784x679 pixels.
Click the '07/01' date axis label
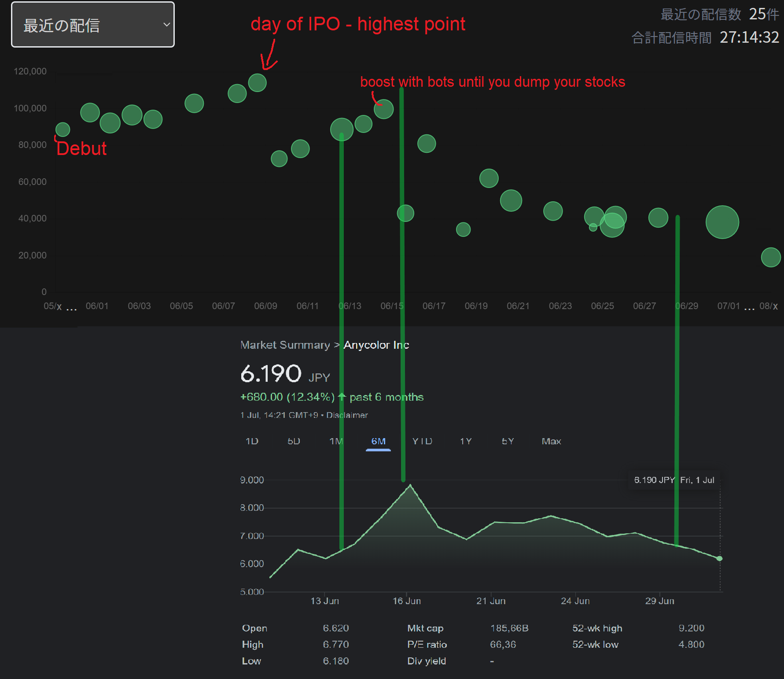(729, 306)
